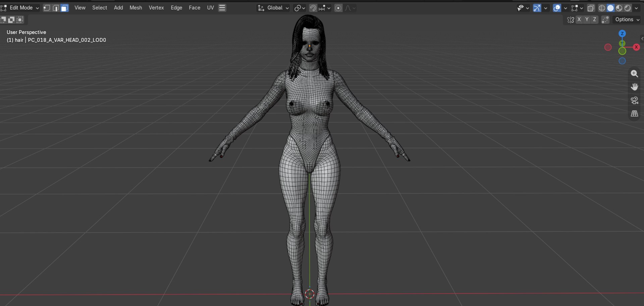Switch between perspective and orthographic grid icon
644x306 pixels.
634,114
